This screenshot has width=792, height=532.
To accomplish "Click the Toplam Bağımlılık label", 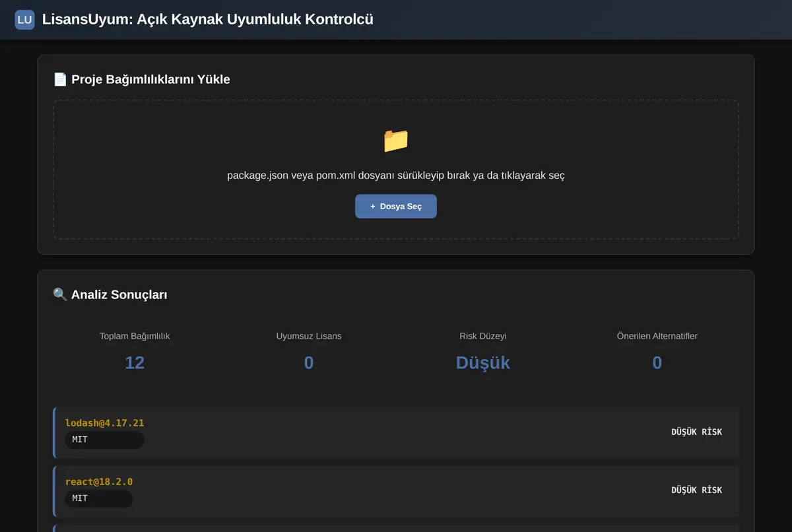I will coord(135,336).
